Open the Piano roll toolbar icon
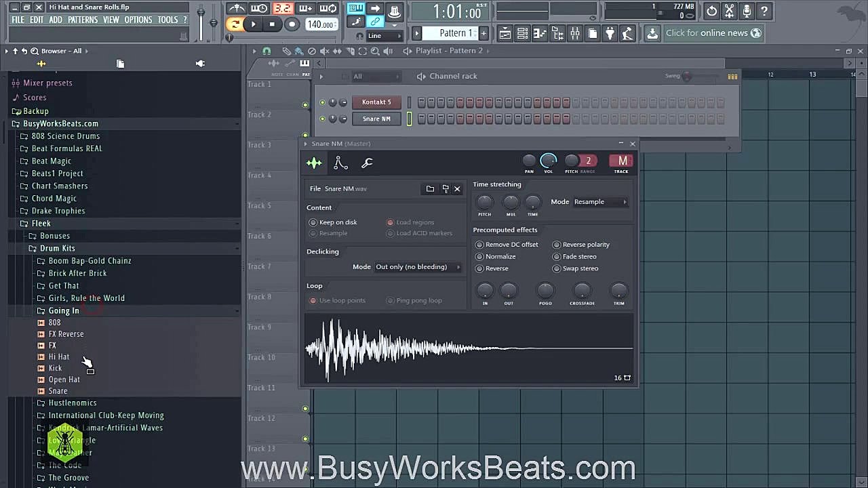 point(540,33)
